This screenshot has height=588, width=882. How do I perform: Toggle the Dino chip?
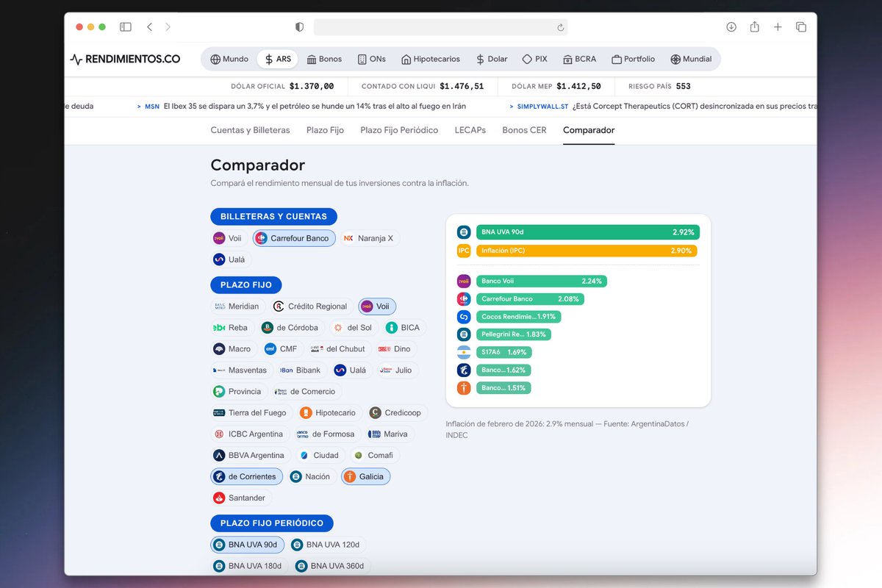click(395, 349)
